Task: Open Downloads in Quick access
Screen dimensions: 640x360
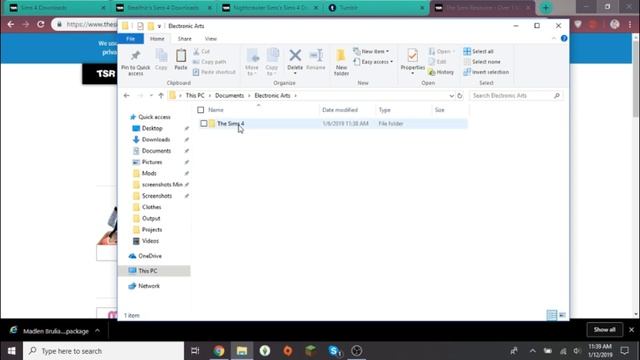Action: coord(156,140)
